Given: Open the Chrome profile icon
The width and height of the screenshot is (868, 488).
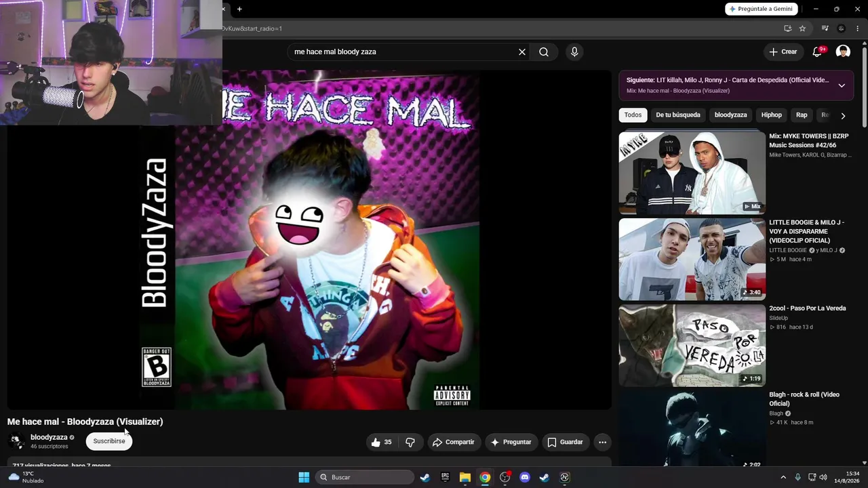Looking at the screenshot, I should coord(842,28).
